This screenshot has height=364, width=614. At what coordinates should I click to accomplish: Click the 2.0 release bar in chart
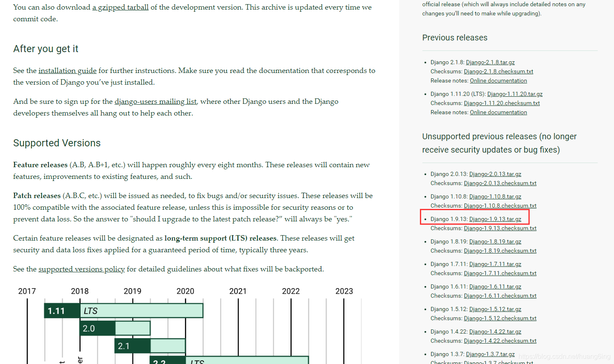tap(115, 328)
